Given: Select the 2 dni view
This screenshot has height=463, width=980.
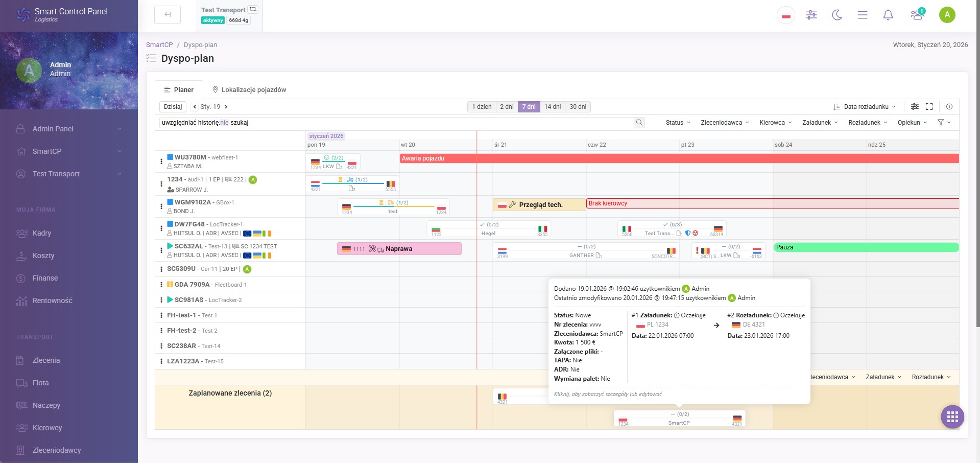Looking at the screenshot, I should point(507,107).
